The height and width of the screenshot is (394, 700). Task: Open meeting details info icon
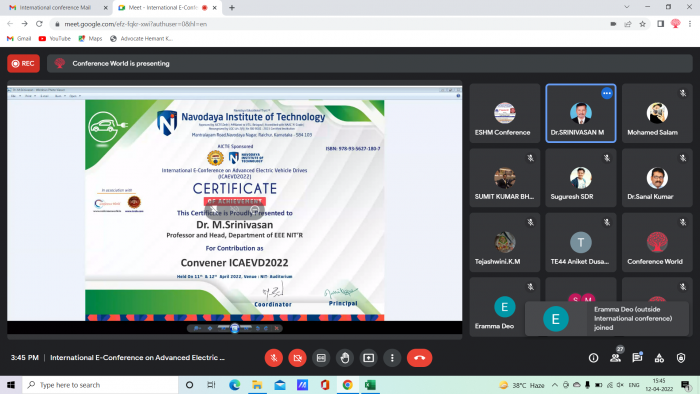pyautogui.click(x=593, y=358)
